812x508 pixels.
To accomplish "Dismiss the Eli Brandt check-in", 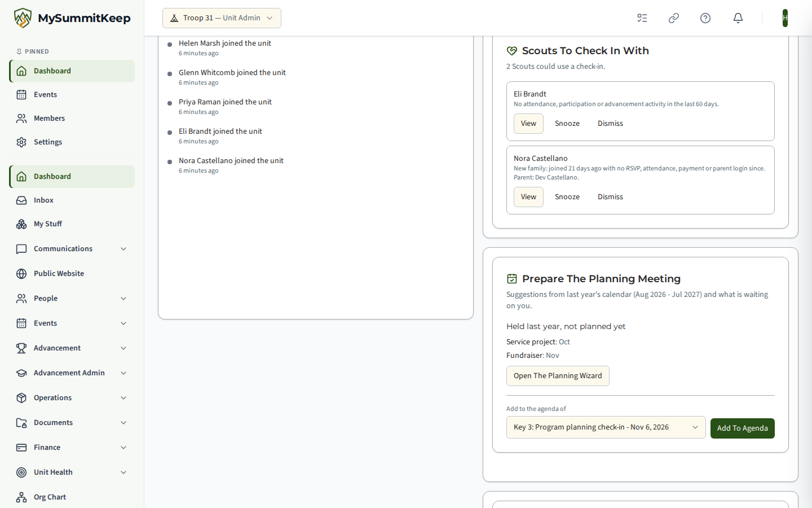I will point(610,124).
